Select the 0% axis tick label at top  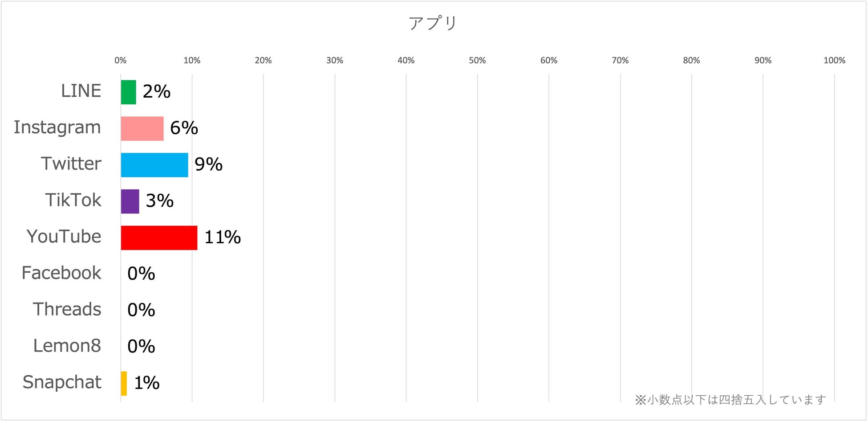click(x=120, y=61)
